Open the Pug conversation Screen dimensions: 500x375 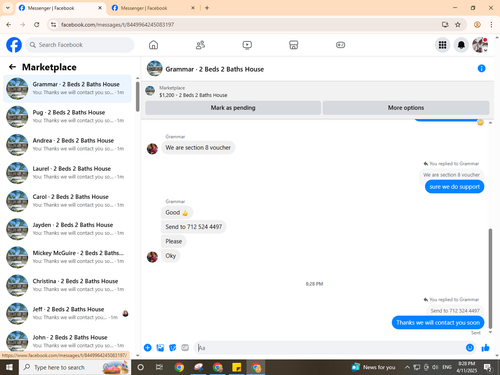(68, 116)
